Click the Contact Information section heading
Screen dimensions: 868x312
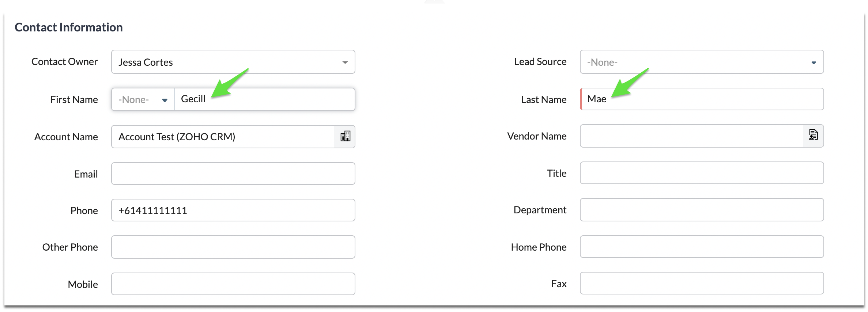point(69,27)
